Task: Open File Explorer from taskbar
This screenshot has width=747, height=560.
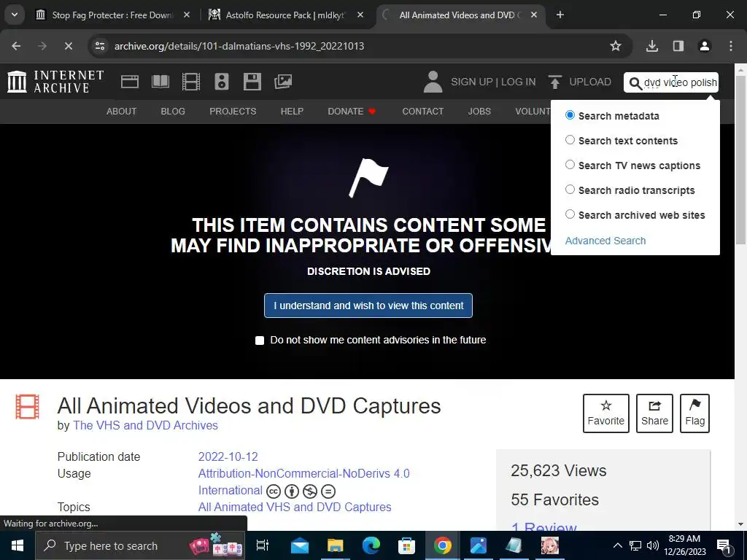Action: (x=335, y=545)
